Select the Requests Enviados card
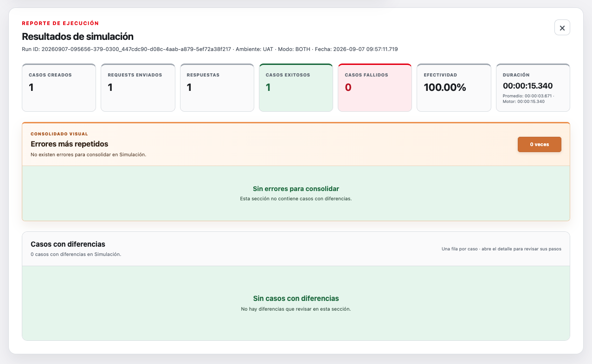The width and height of the screenshot is (592, 364). [x=138, y=88]
